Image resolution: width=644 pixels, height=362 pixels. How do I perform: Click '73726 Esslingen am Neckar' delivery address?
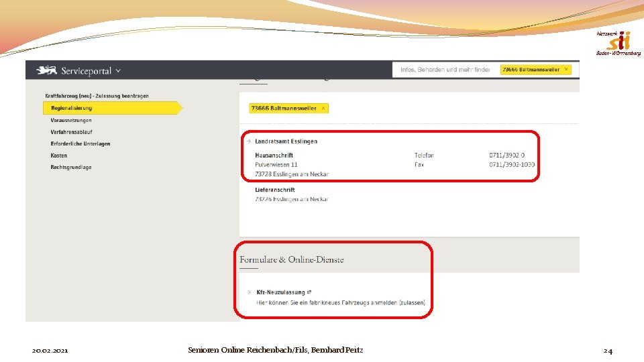pyautogui.click(x=292, y=199)
